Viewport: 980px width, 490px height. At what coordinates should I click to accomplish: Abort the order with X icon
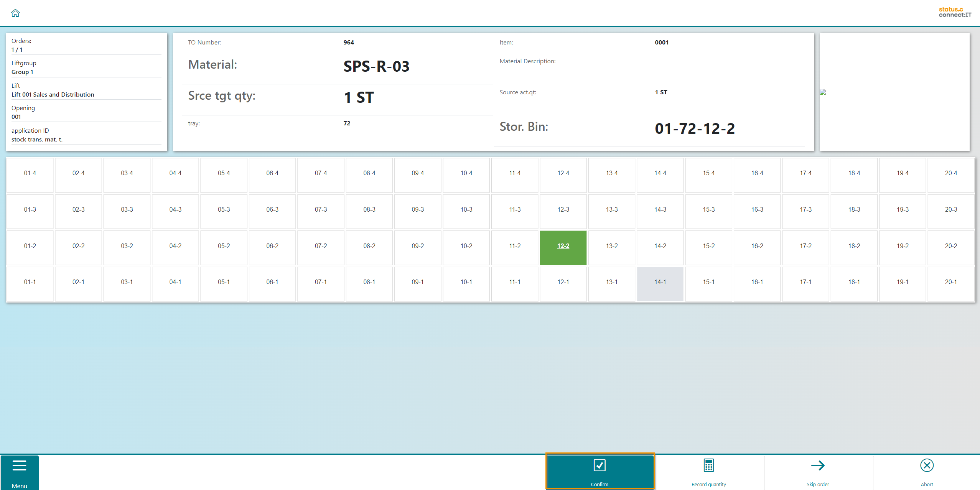tap(927, 472)
